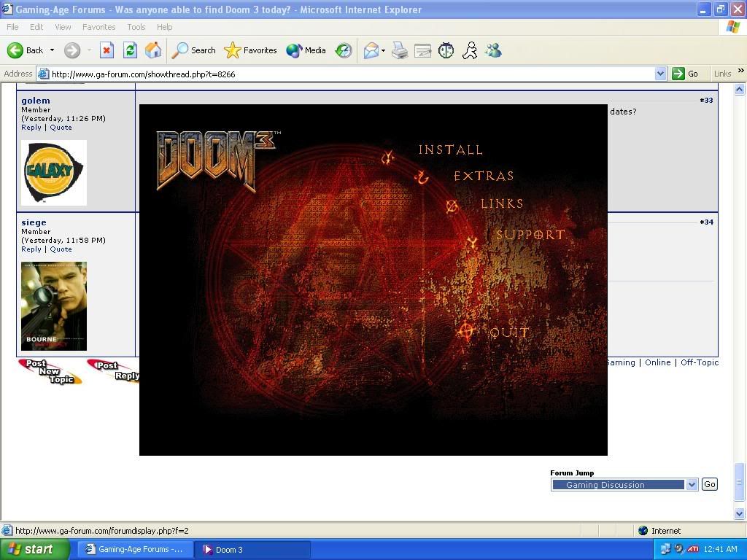
Task: Launch the AIM running man icon
Action: pyautogui.click(x=470, y=50)
